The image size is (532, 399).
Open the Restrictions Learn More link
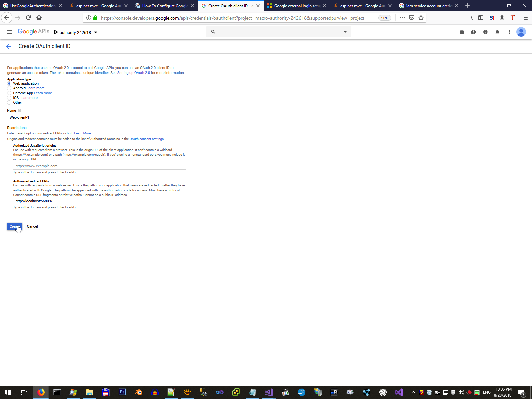point(82,133)
